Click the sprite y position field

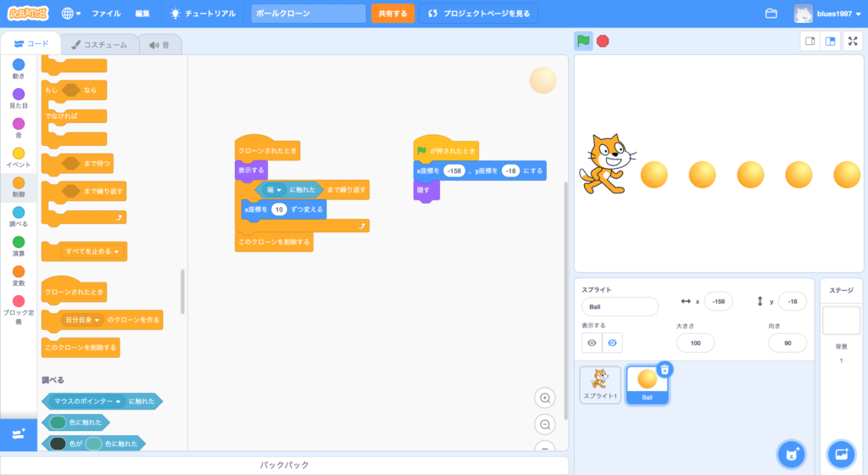coord(793,302)
